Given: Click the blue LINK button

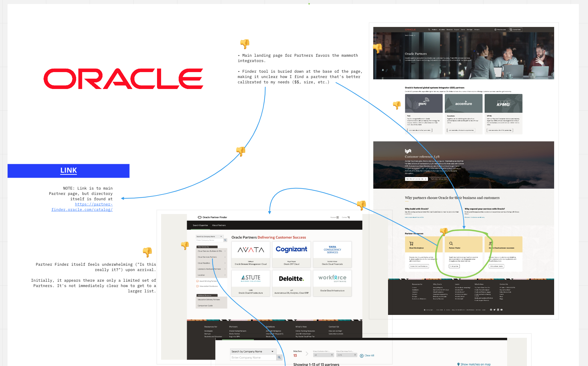Looking at the screenshot, I should (69, 171).
